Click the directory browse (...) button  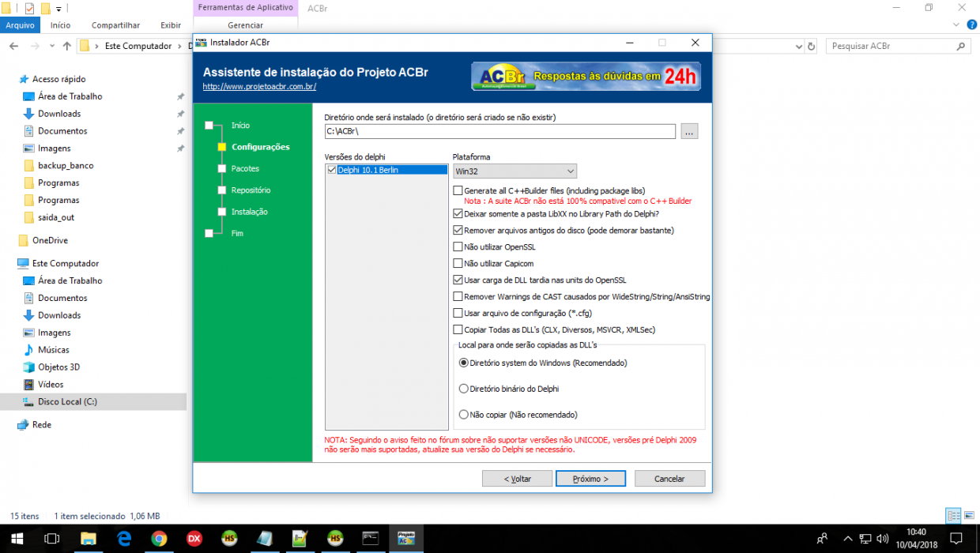click(x=689, y=131)
